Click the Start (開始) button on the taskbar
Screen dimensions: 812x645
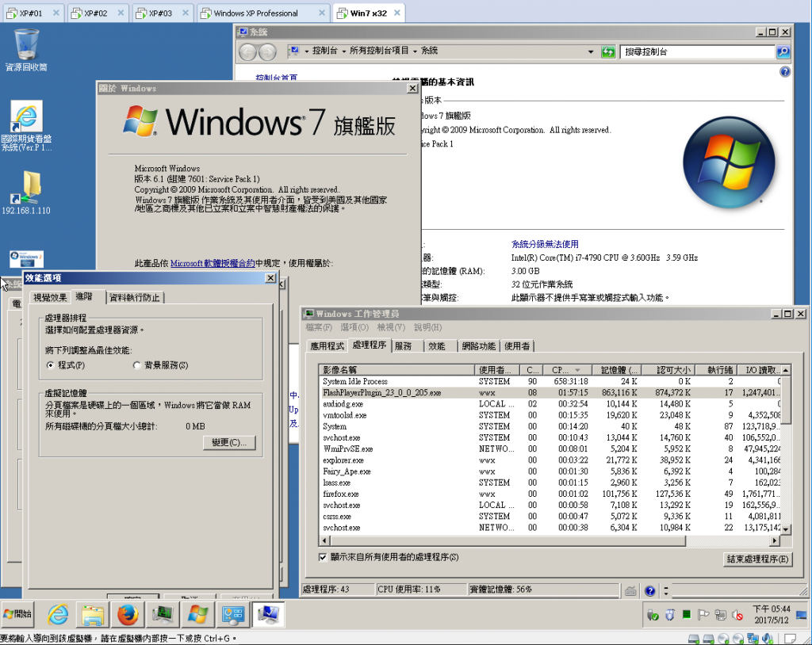17,614
